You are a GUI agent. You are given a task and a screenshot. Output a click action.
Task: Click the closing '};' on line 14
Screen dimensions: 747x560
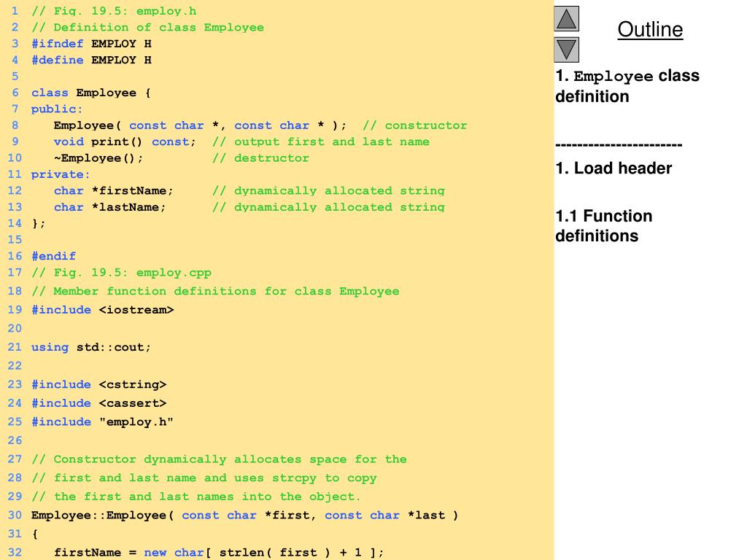coord(39,223)
